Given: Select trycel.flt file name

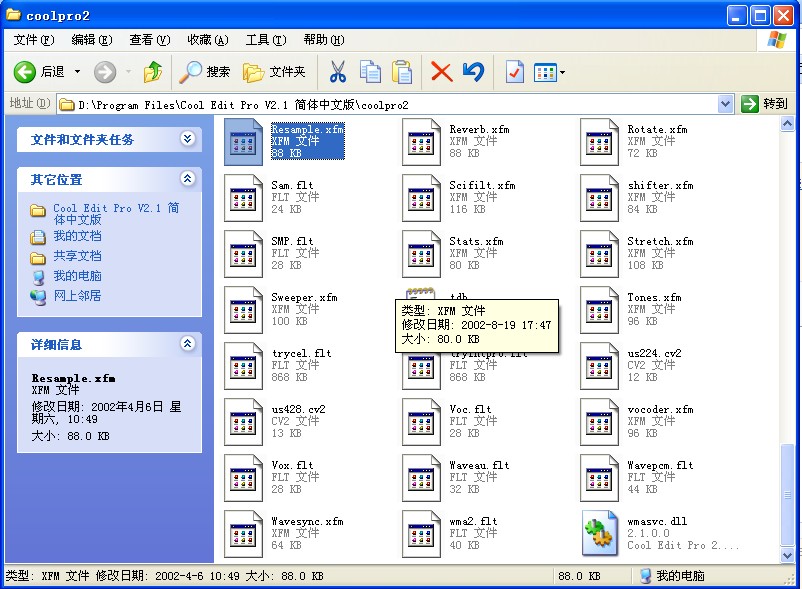Looking at the screenshot, I should tap(301, 353).
